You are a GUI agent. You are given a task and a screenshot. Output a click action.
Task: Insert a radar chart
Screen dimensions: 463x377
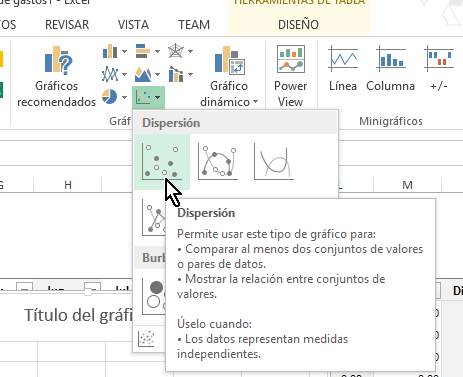click(176, 51)
